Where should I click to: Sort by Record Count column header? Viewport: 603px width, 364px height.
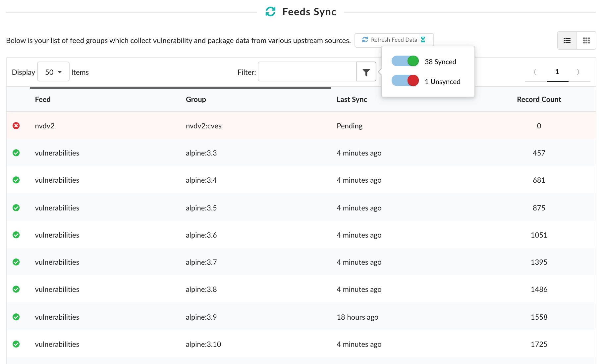[x=539, y=99]
